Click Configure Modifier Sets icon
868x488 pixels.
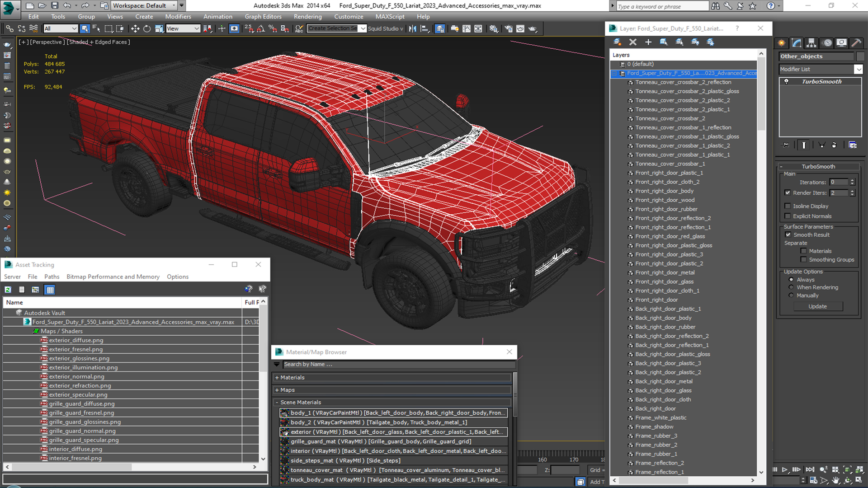click(853, 145)
